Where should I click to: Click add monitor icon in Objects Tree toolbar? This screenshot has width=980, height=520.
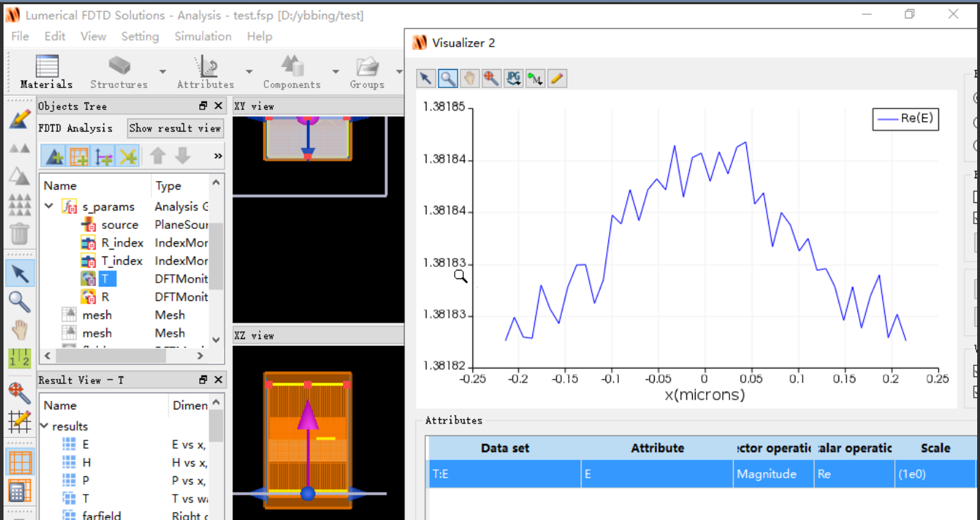(127, 156)
